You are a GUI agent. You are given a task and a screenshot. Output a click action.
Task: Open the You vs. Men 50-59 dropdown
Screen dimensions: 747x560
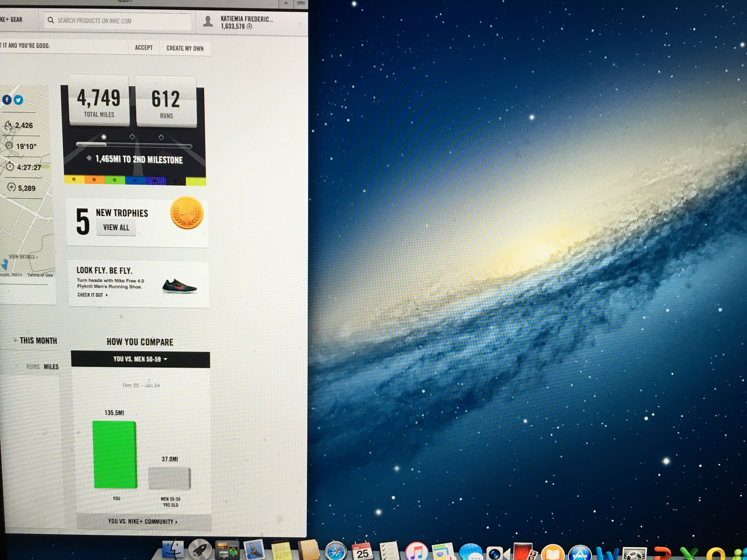click(x=140, y=359)
